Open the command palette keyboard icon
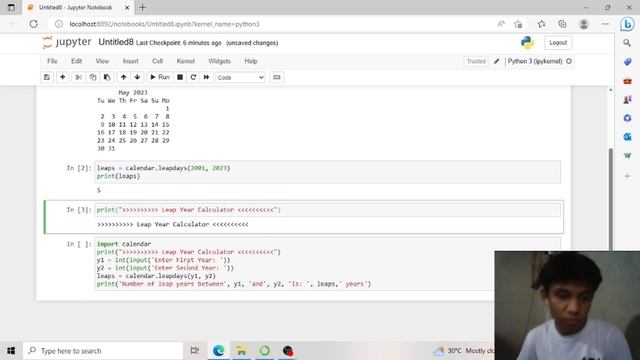This screenshot has height=360, width=640. coord(277,77)
